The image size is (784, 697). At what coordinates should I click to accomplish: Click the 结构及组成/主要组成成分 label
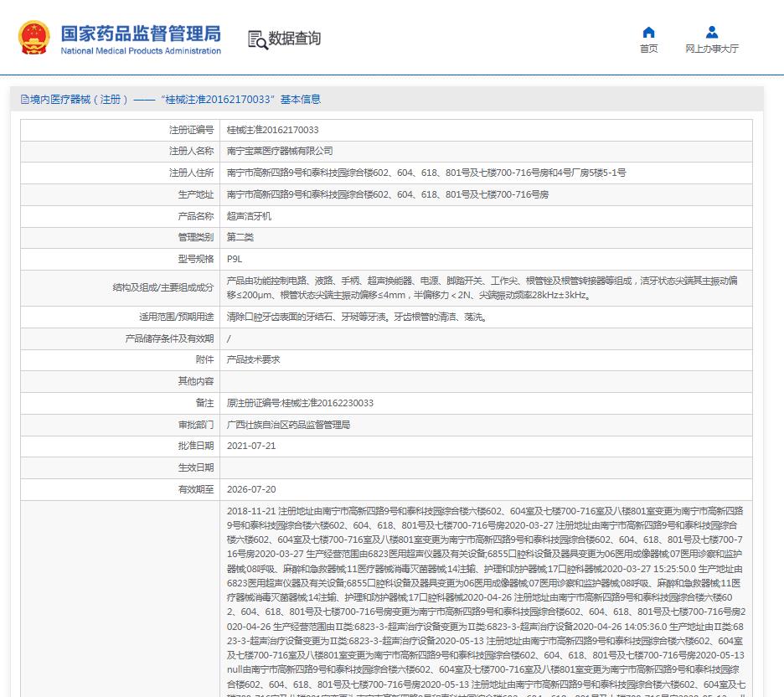coord(163,287)
